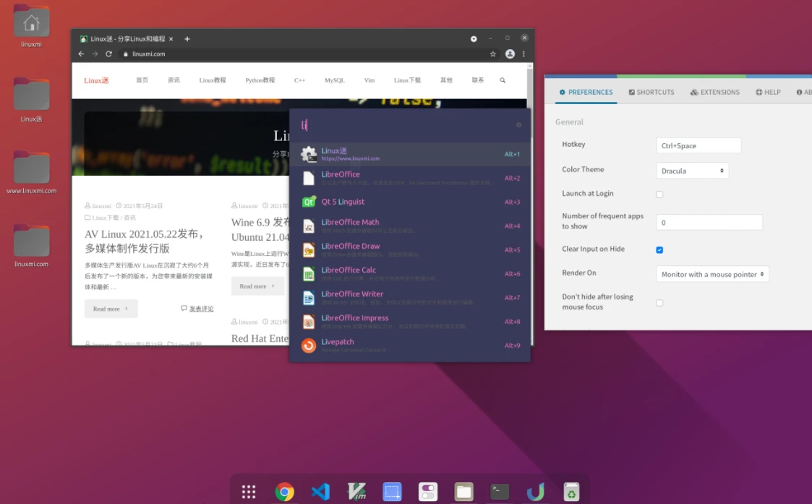Change the Render On monitor setting

pos(712,274)
